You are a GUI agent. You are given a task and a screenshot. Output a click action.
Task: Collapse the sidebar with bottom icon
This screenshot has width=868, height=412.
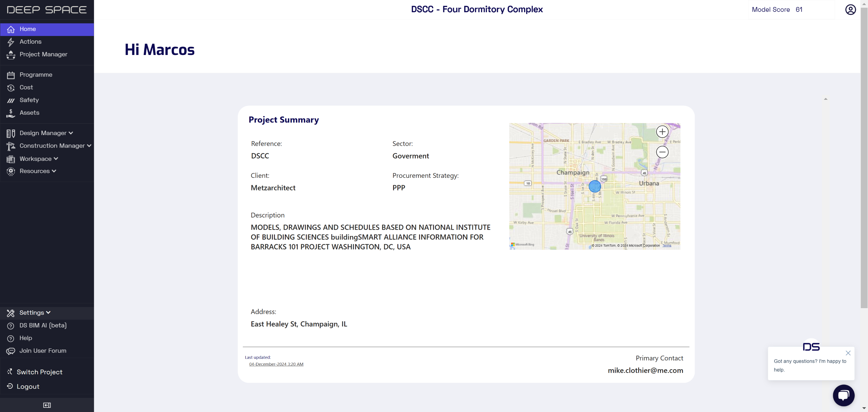47,405
